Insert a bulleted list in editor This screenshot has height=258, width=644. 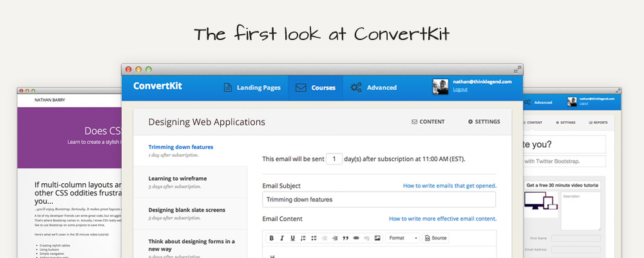point(314,238)
